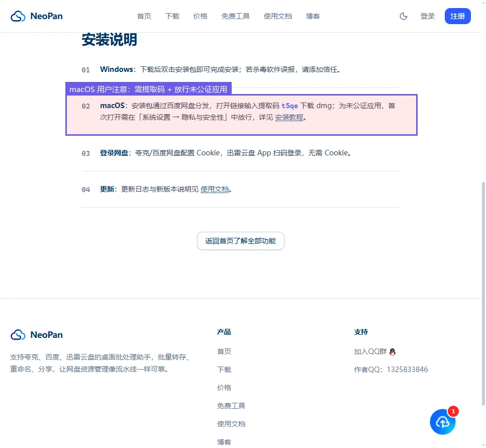Click the blue 注册 button
Screen dimensions: 486x448
(x=457, y=16)
